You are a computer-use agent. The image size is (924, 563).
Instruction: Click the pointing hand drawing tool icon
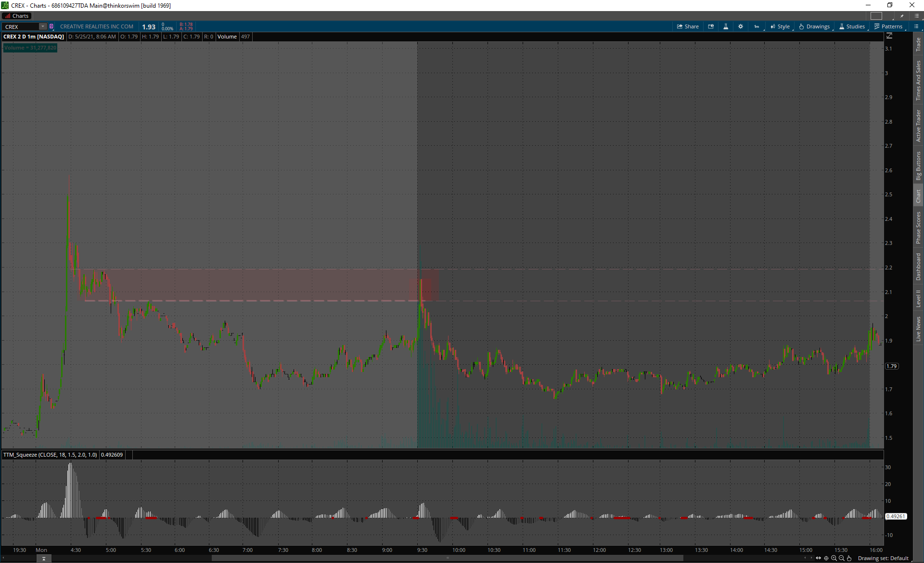click(x=849, y=558)
